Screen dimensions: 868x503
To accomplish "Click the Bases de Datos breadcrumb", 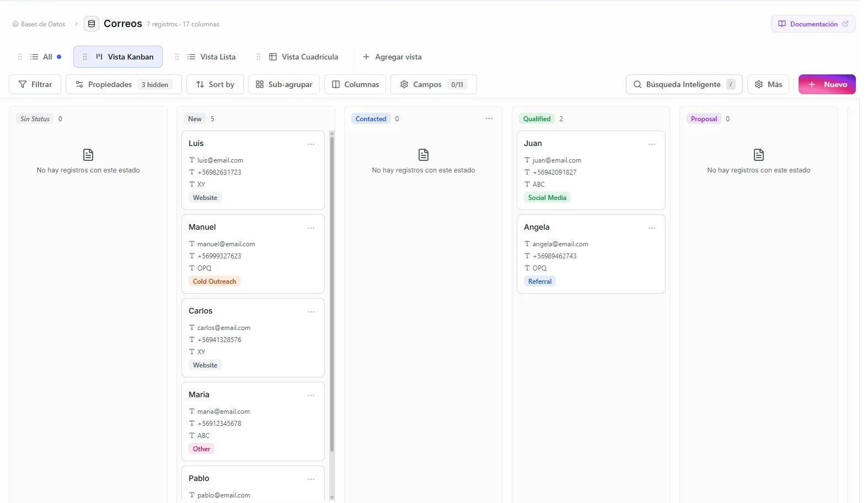I will 39,24.
